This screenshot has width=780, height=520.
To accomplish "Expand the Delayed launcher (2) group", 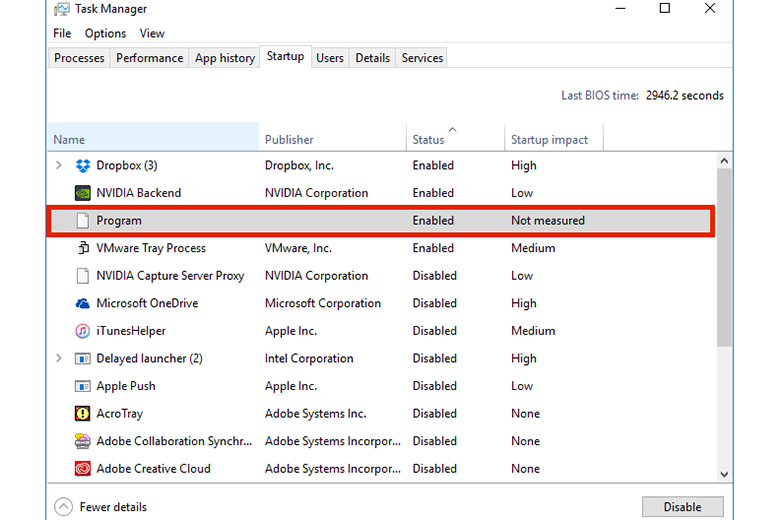I will tap(59, 358).
